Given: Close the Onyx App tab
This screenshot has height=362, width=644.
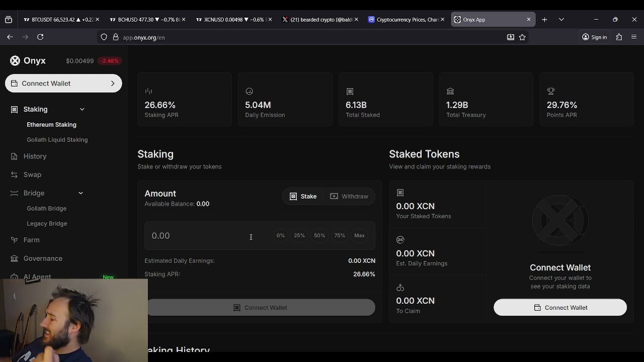Looking at the screenshot, I should 529,20.
